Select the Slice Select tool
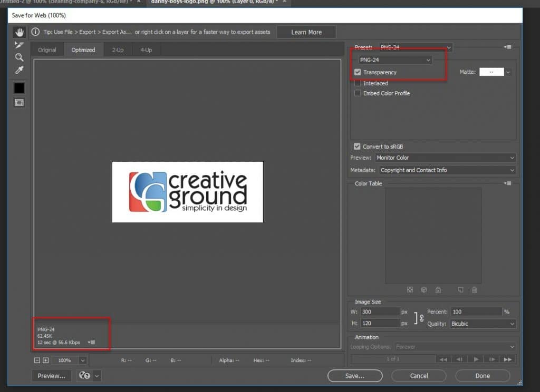Viewport: 540px width, 392px height. (20, 45)
